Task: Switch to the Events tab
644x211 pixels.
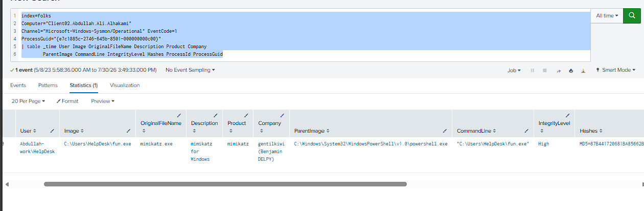Action: (x=18, y=85)
